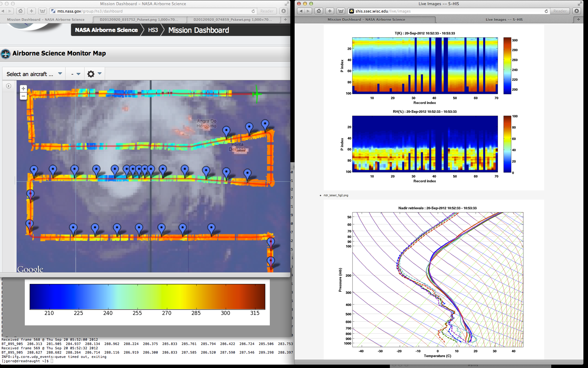Add bookmark with plus button in right browser
The height and width of the screenshot is (368, 588).
tap(330, 11)
